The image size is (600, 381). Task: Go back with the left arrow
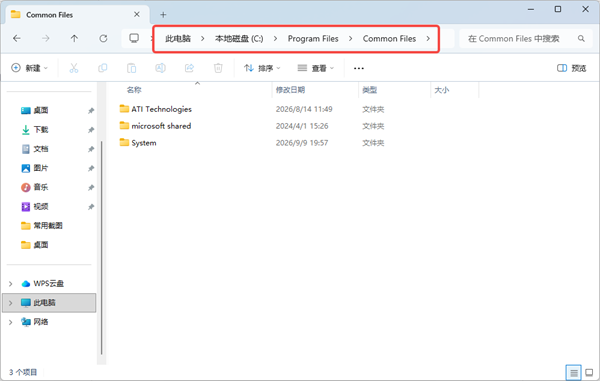(17, 38)
